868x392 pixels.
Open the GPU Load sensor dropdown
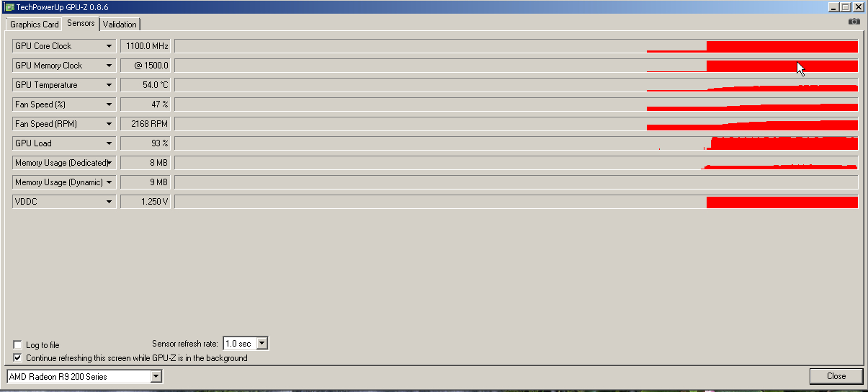(x=64, y=143)
